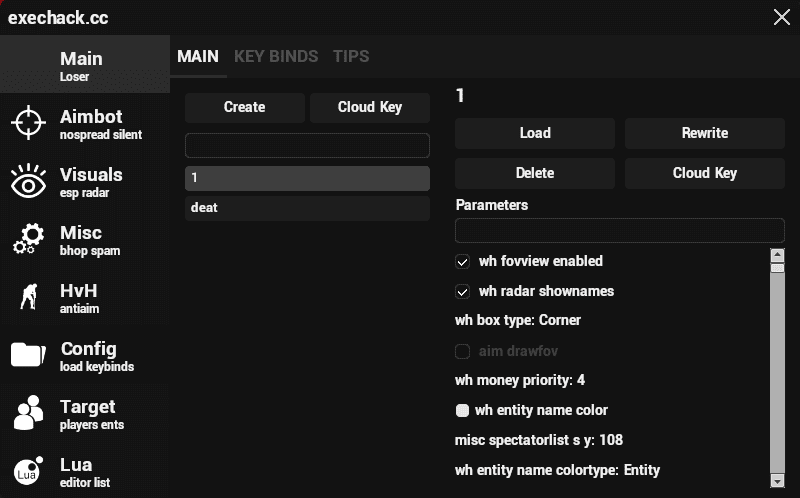The width and height of the screenshot is (800, 498).
Task: Switch to the KEY BINDS tab
Action: pos(276,57)
